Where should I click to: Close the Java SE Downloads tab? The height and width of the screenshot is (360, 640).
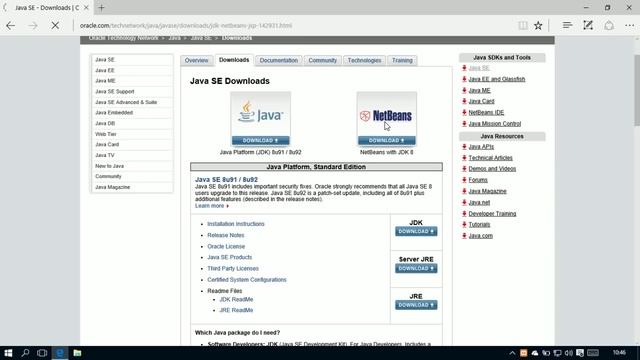(x=86, y=8)
